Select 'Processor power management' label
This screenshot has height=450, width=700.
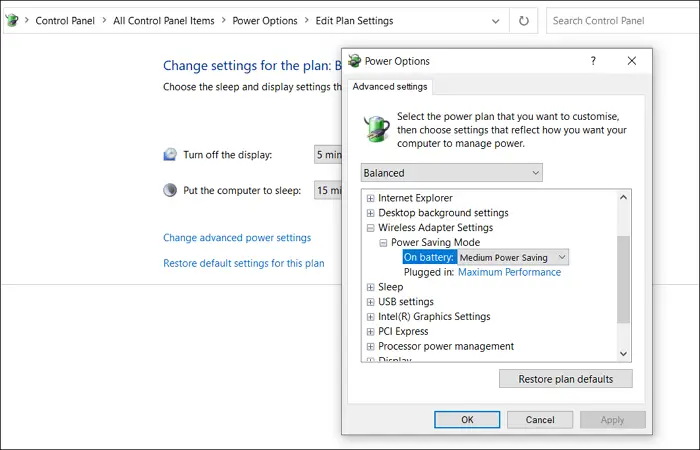pos(446,346)
